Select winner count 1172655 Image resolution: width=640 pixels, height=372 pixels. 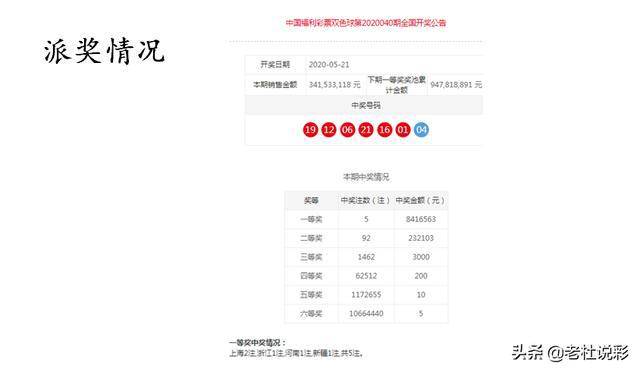(366, 295)
